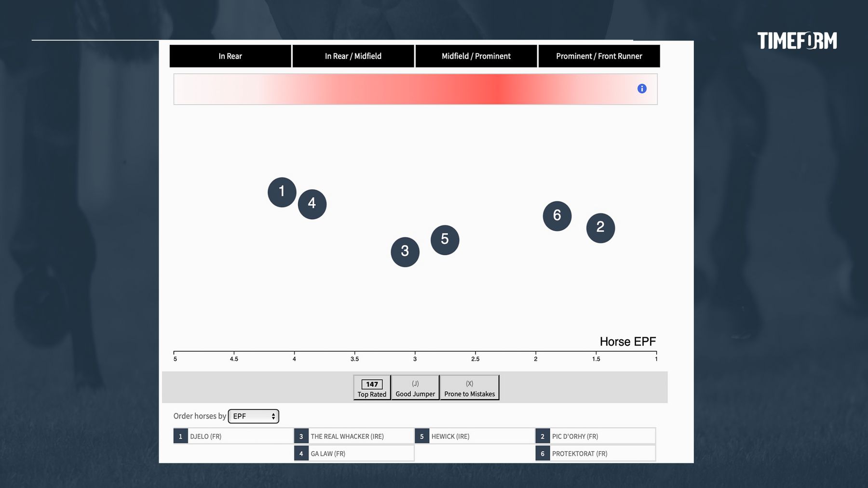Click the red pace heat gradient bar
The width and height of the screenshot is (868, 488).
[415, 89]
